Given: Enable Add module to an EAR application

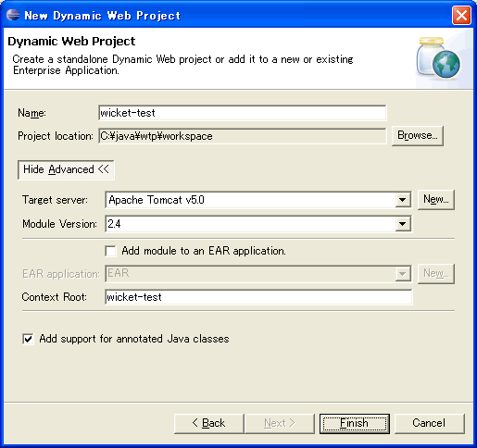Looking at the screenshot, I should coord(110,251).
